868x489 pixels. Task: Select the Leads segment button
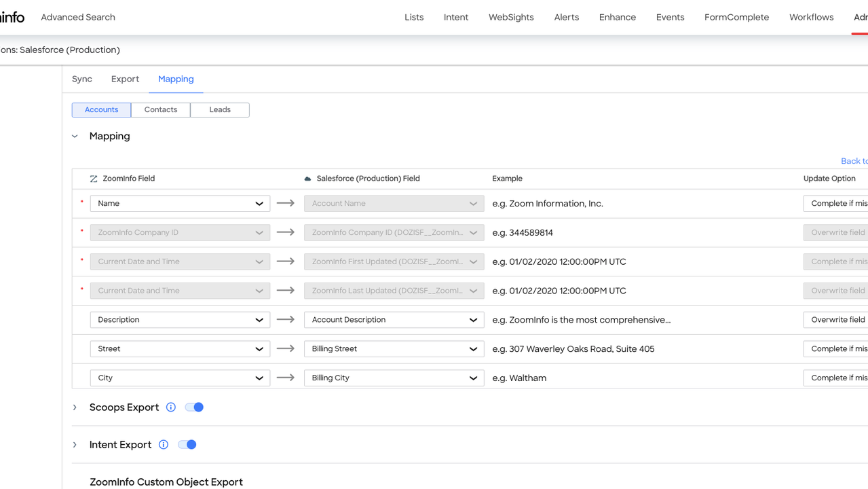pos(220,110)
